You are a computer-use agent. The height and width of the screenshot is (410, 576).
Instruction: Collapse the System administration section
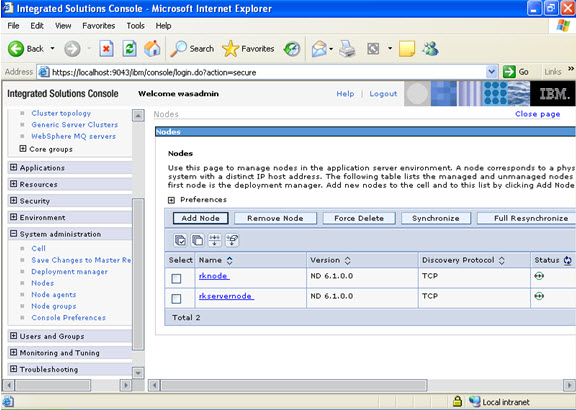click(14, 233)
